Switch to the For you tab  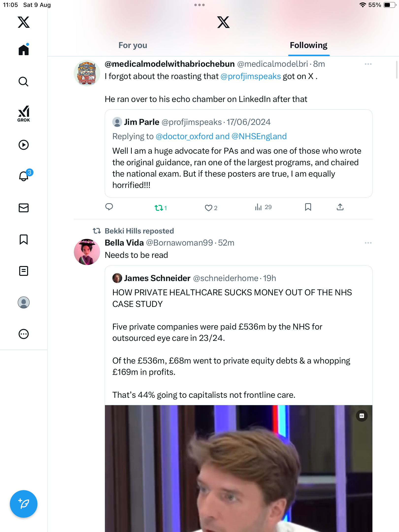(133, 45)
